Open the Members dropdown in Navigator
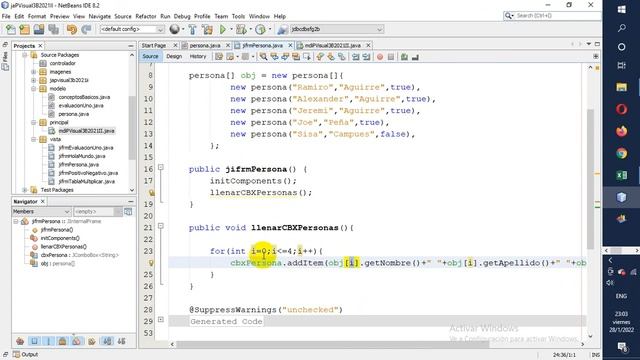Image resolution: width=640 pixels, height=360 pixels. pyautogui.click(x=41, y=211)
